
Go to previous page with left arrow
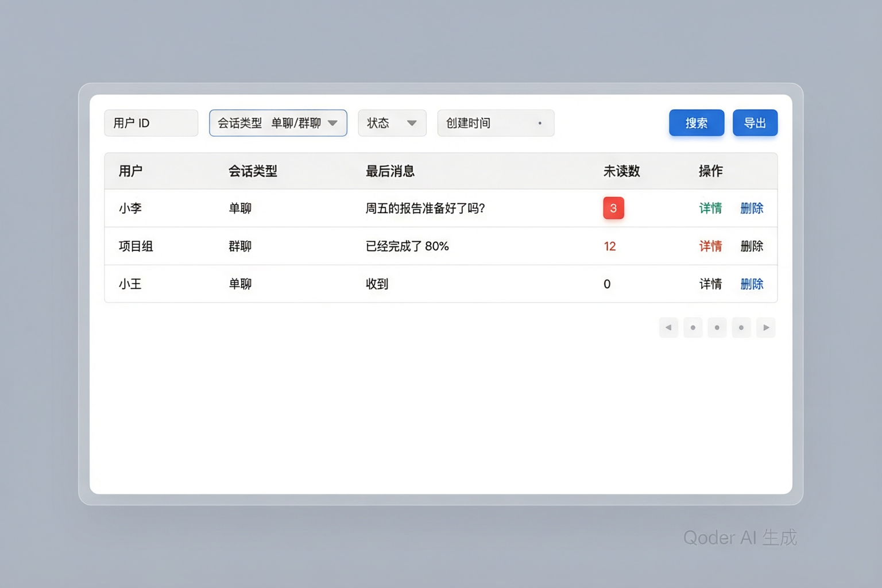coord(668,328)
